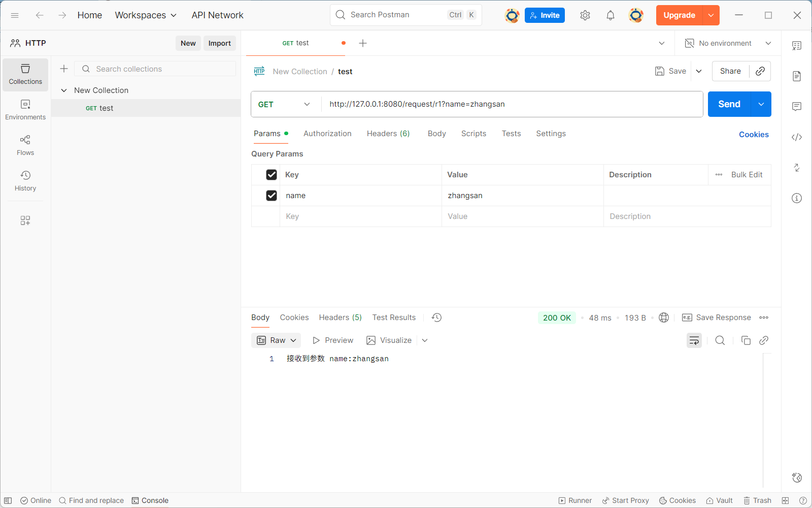Search within the response body

coord(720,340)
